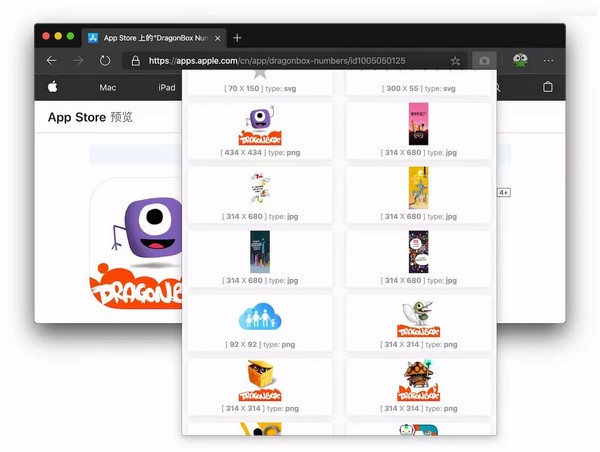Open the green frog profile avatar
The height and width of the screenshot is (452, 600).
[x=520, y=60]
